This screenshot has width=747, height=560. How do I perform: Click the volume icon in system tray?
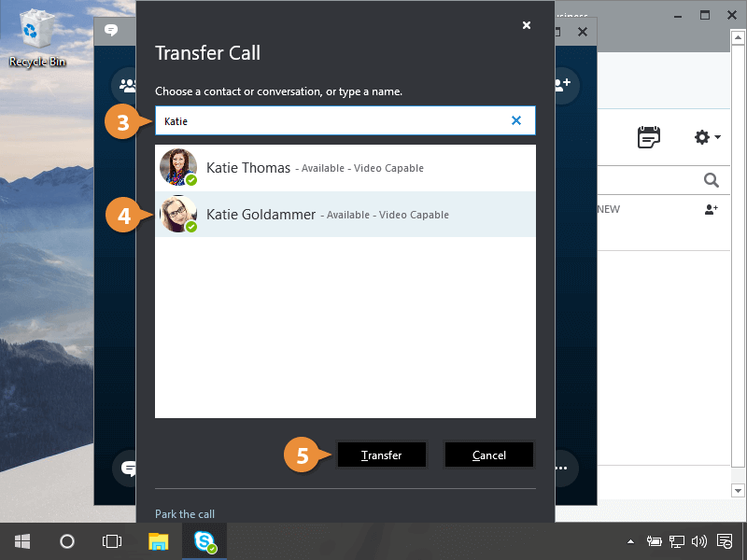(699, 541)
